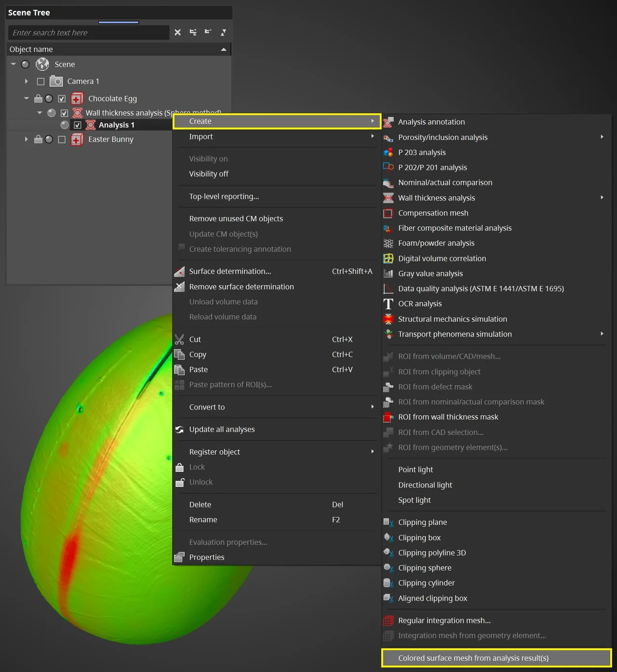Enable the Easter Bunny checkbox
617x672 pixels.
click(x=62, y=139)
